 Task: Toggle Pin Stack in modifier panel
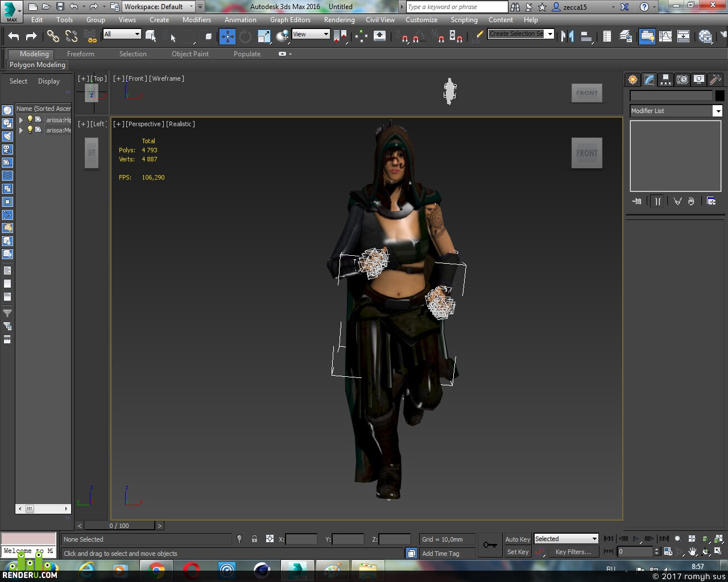(636, 201)
